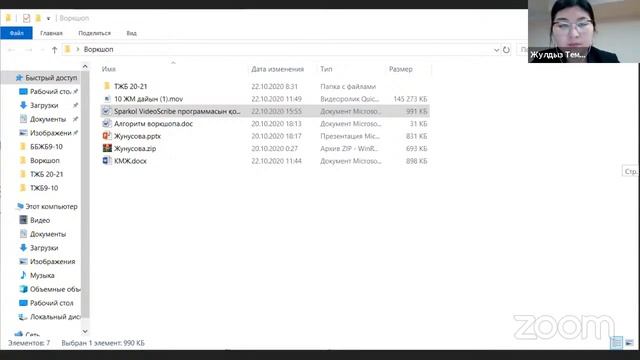Click the navigation pane scroll-up arrow
This screenshot has height=360, width=640.
[85, 66]
